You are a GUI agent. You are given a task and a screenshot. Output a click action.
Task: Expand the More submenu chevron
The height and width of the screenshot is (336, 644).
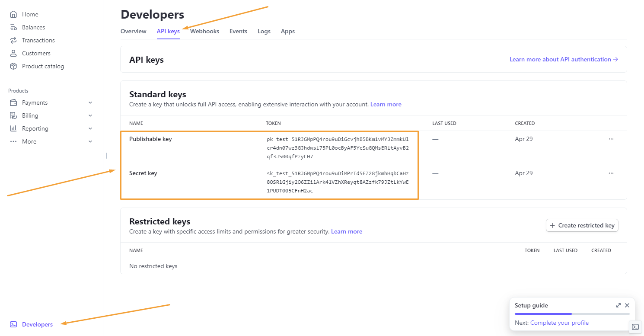coord(90,141)
